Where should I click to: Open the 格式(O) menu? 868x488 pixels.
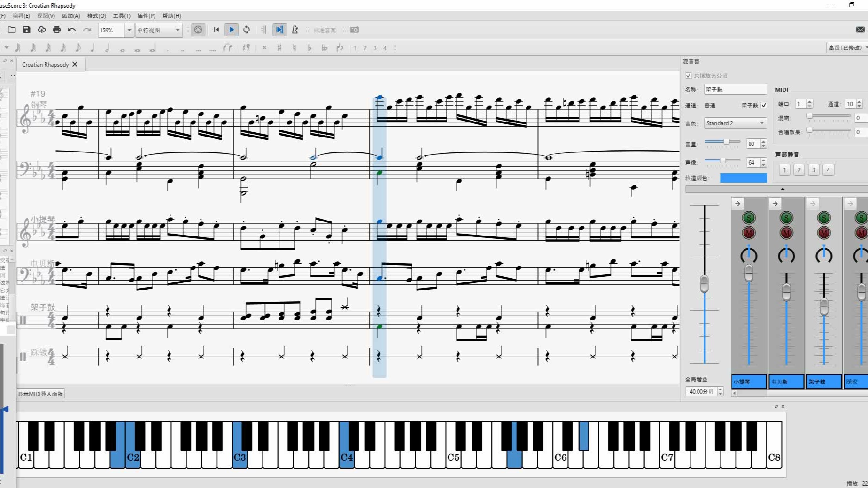click(x=96, y=16)
